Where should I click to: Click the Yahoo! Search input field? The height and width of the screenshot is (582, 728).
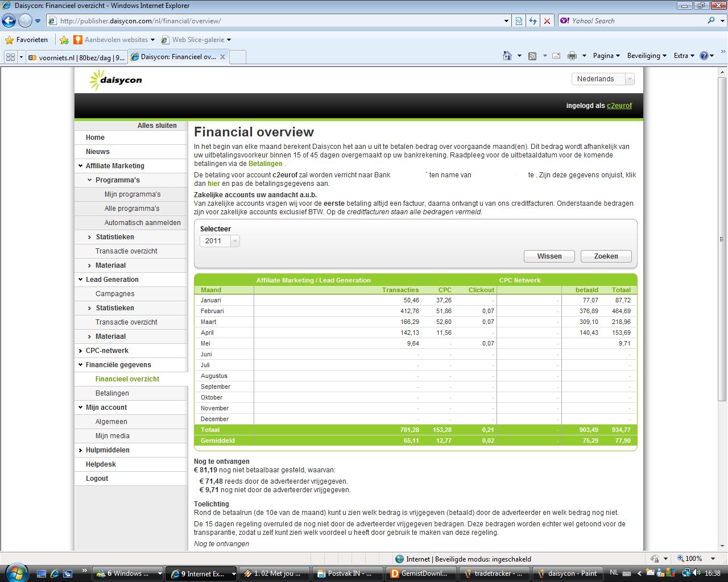631,21
